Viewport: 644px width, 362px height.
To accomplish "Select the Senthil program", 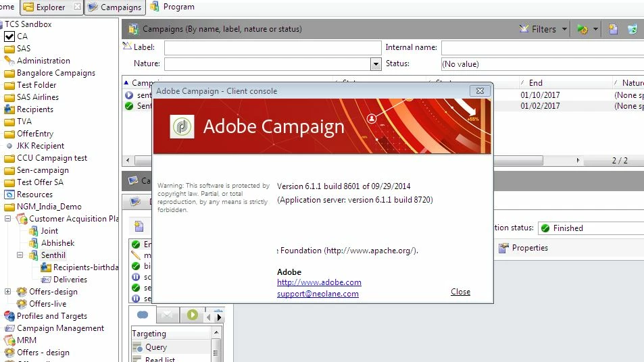I will click(53, 255).
